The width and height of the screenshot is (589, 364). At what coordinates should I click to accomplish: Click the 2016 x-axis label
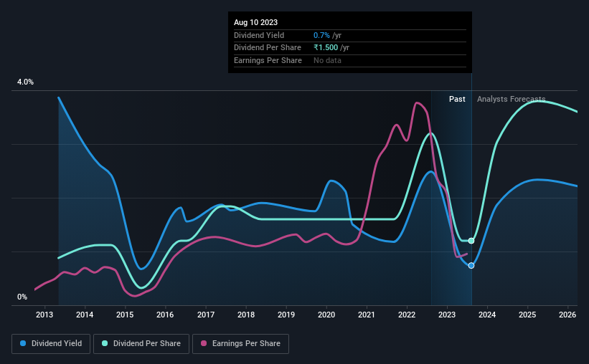[165, 315]
